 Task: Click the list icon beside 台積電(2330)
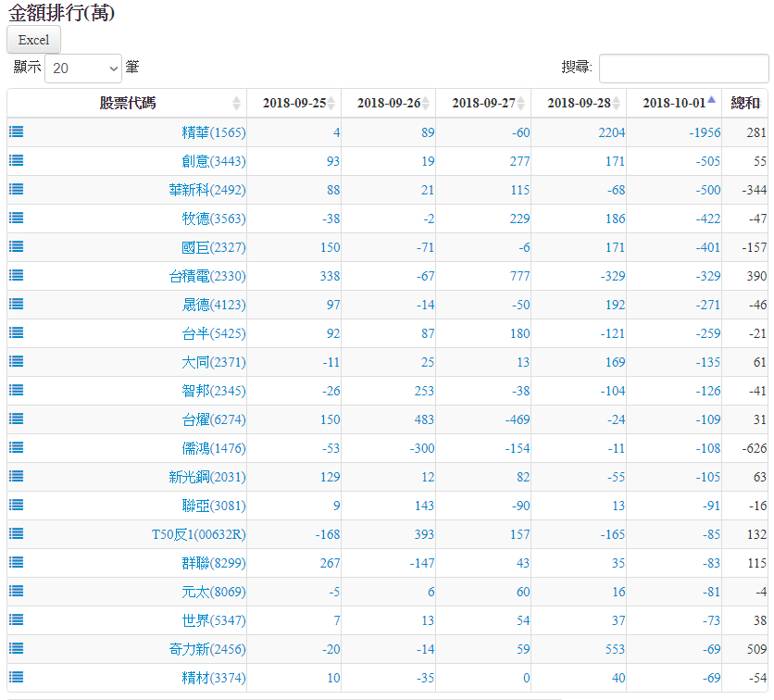pyautogui.click(x=17, y=275)
